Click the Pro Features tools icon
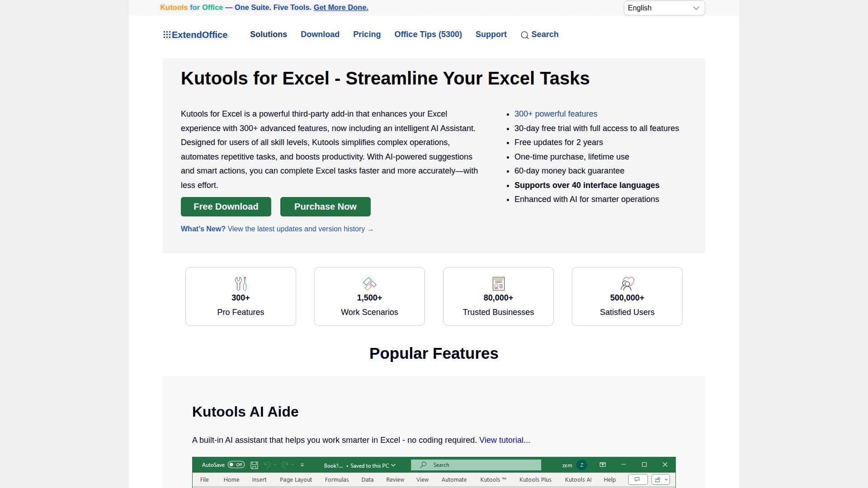This screenshot has height=488, width=868. pyautogui.click(x=241, y=283)
